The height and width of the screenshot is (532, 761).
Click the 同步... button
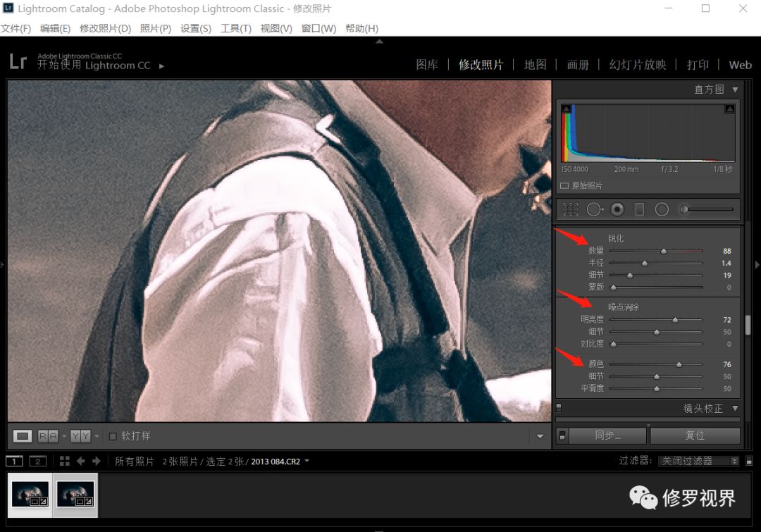click(x=607, y=435)
